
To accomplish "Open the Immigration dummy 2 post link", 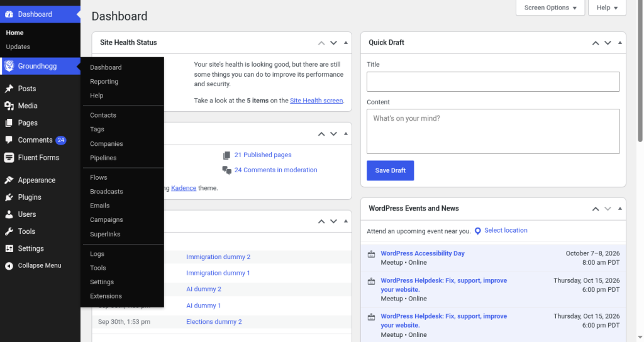I will point(218,257).
